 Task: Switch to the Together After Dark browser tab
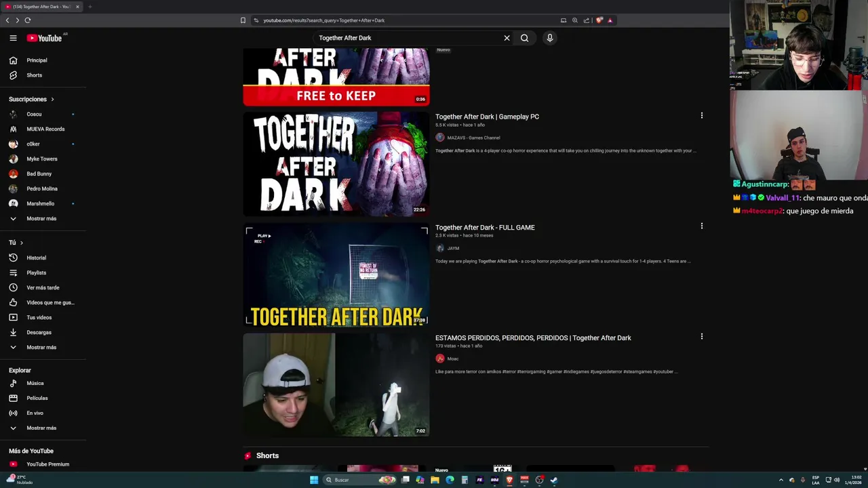(41, 7)
